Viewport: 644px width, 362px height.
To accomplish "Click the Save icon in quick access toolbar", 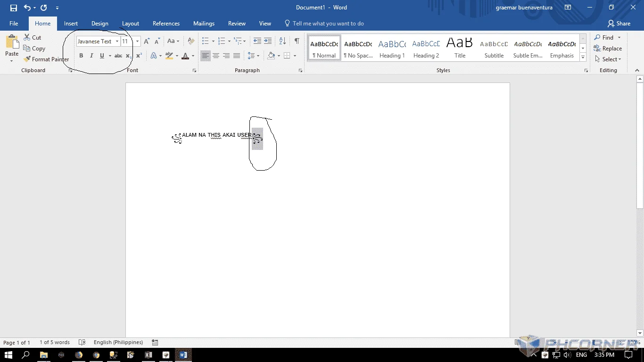I will click(14, 8).
